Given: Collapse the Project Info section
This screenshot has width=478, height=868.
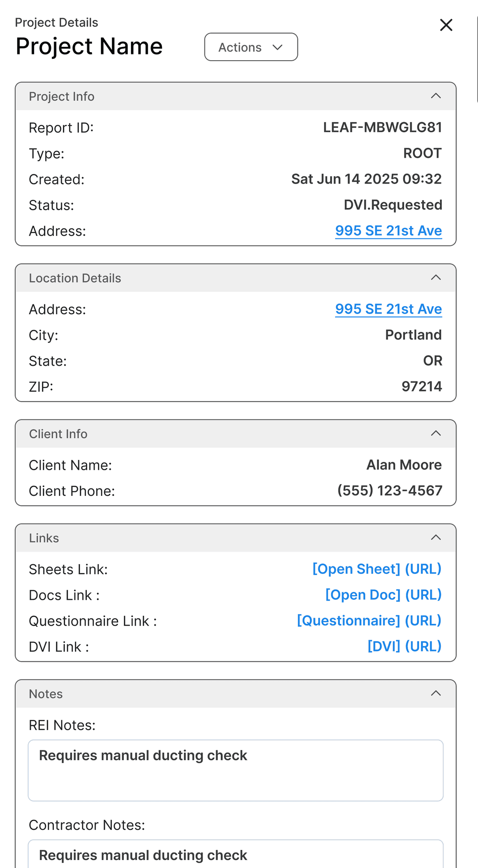Looking at the screenshot, I should click(x=436, y=96).
